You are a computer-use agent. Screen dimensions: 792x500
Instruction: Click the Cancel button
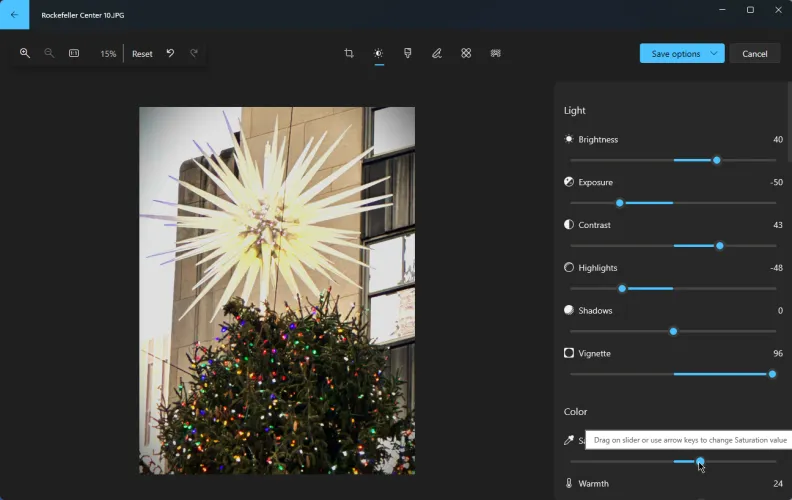(754, 53)
